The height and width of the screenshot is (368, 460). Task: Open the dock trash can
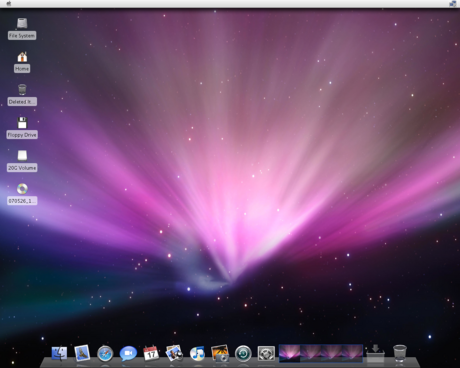pos(400,353)
